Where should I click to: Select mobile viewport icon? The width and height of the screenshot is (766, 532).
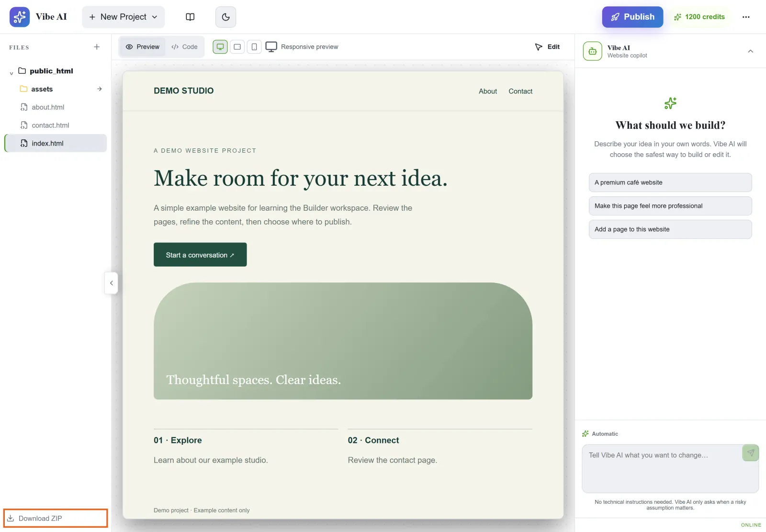coord(254,47)
